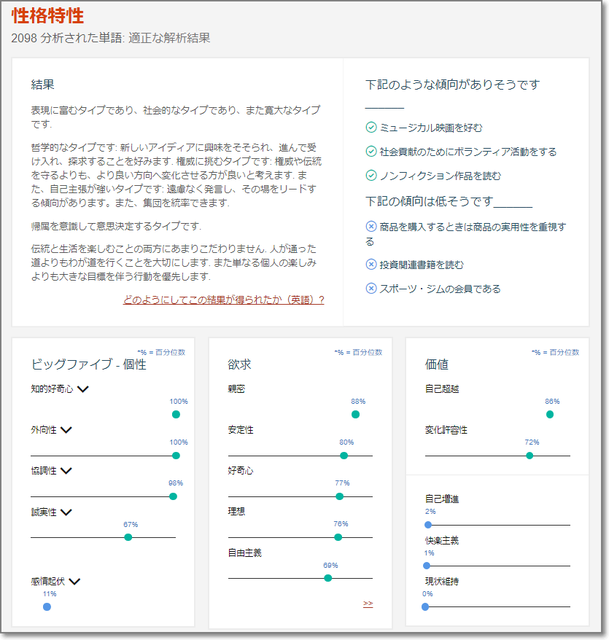Expand the 協調性 trait chevron
Viewport: 609px width, 640px height.
[66, 471]
